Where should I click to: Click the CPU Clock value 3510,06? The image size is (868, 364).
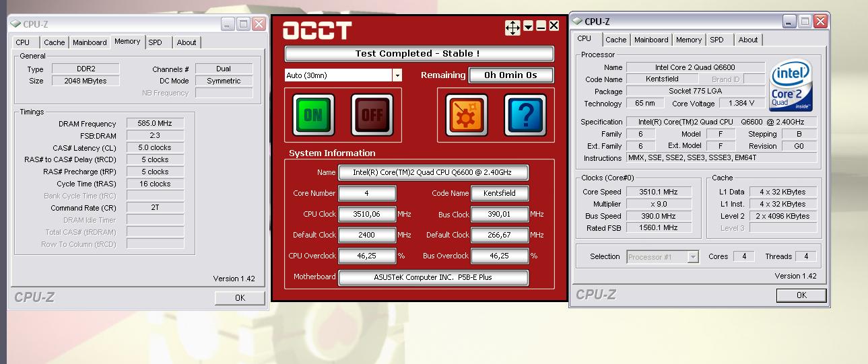click(x=367, y=214)
